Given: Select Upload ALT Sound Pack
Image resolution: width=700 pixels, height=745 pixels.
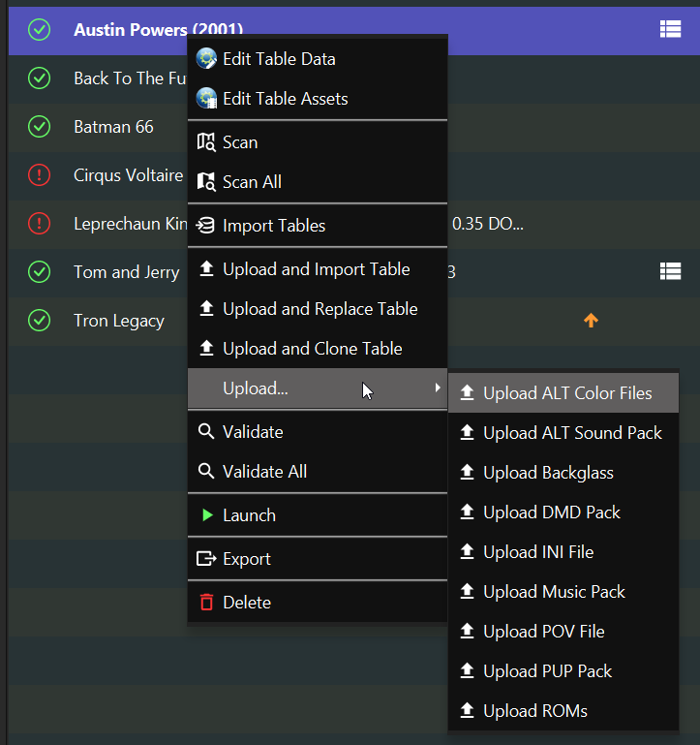Looking at the screenshot, I should (563, 433).
